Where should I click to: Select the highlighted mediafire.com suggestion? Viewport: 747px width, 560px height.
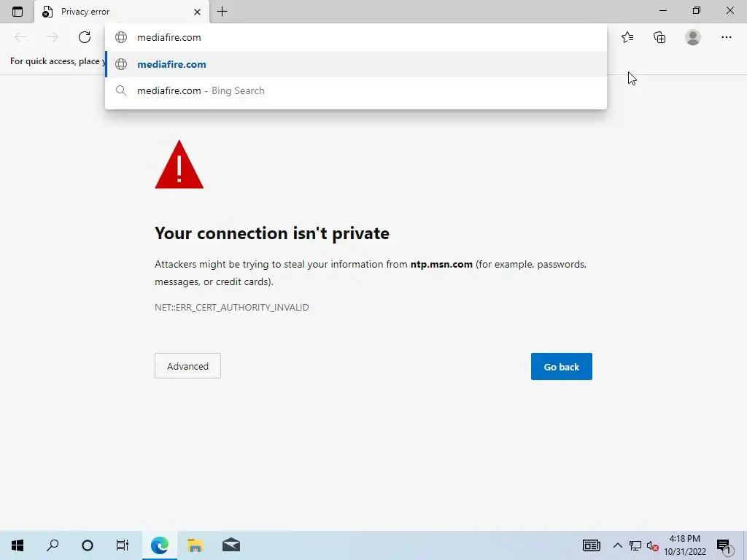click(x=356, y=64)
